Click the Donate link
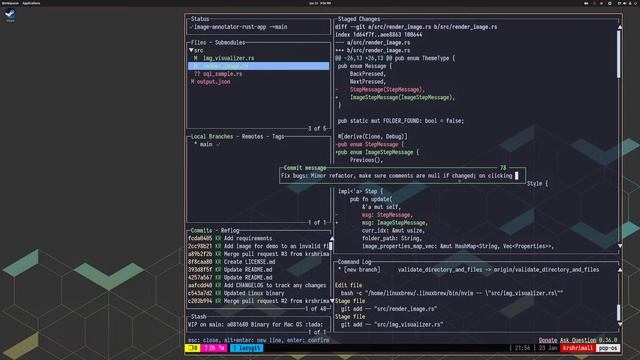This screenshot has height=360, width=640. click(548, 340)
